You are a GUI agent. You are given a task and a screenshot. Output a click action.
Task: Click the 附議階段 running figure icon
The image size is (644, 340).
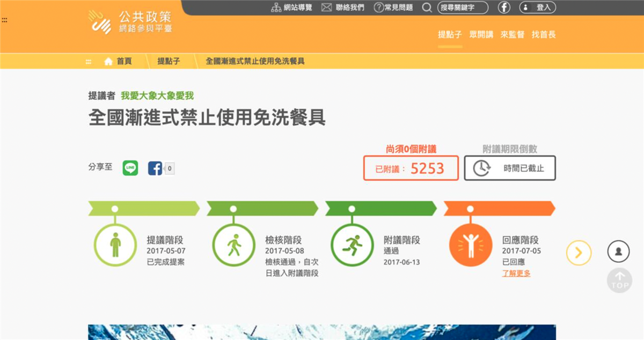353,245
